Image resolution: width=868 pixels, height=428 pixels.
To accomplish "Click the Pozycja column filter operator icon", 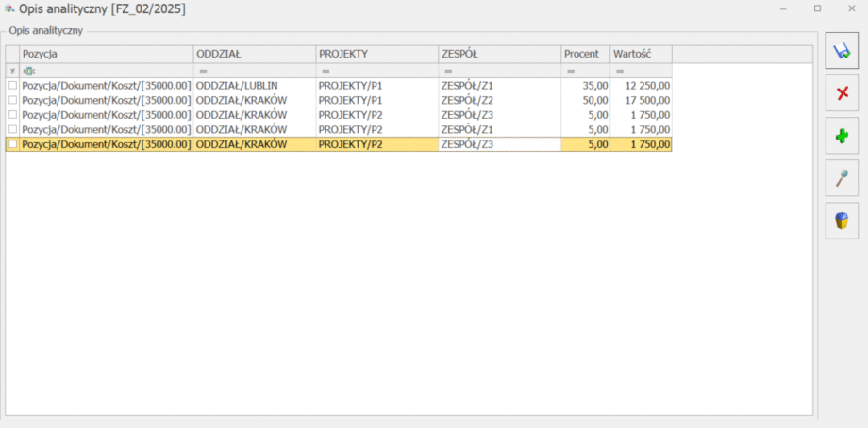I will tap(28, 71).
